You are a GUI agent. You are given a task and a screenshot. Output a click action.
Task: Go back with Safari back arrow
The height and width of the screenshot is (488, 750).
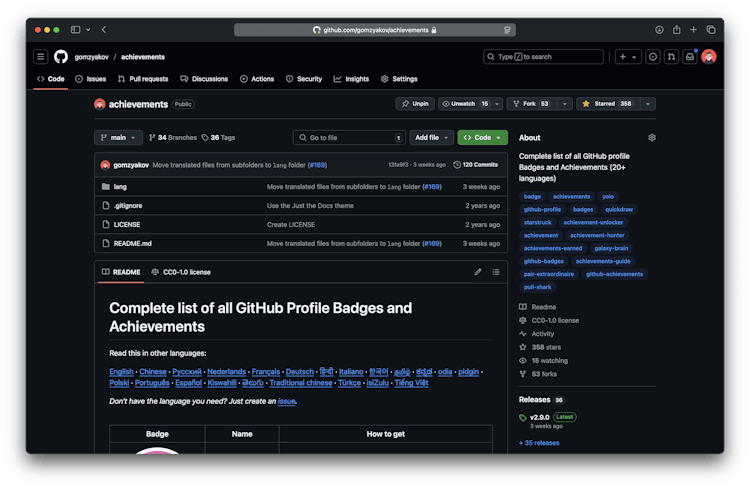[104, 30]
